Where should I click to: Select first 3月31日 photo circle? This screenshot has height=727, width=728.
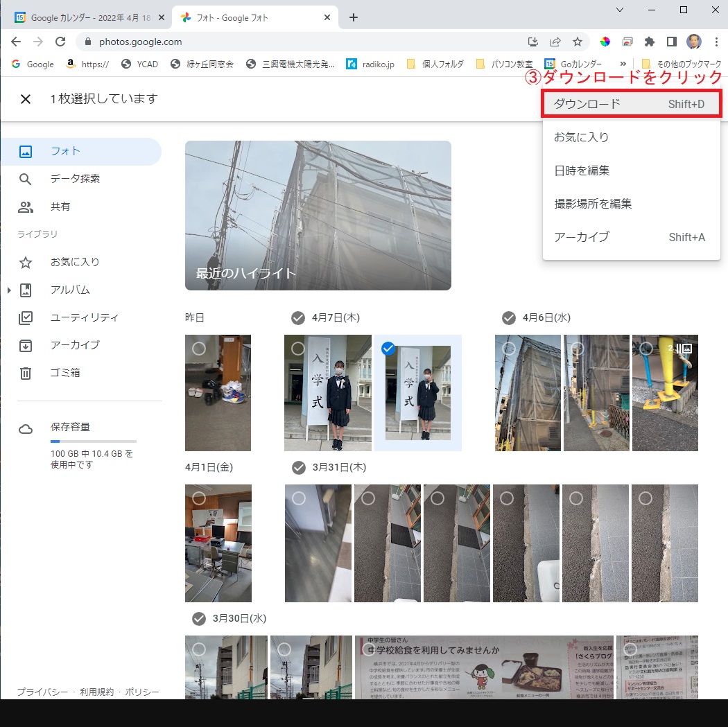[299, 499]
